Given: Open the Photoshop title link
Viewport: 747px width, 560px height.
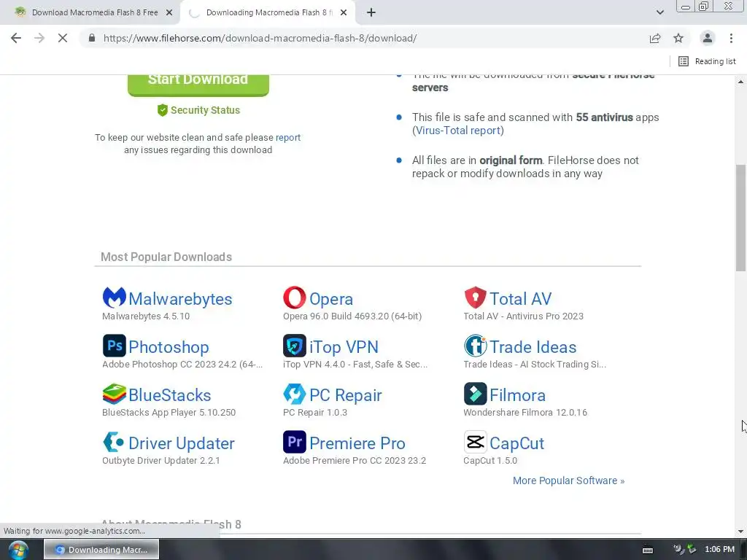Looking at the screenshot, I should (169, 347).
